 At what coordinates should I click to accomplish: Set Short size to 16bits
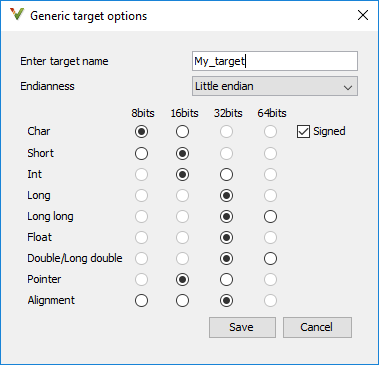point(182,154)
